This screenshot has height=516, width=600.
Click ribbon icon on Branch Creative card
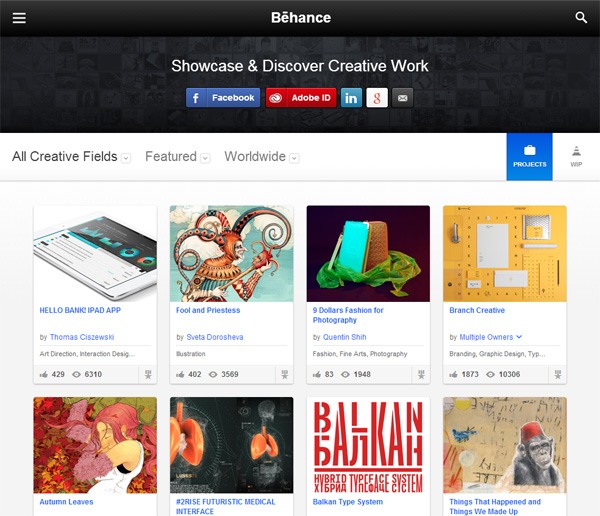558,375
